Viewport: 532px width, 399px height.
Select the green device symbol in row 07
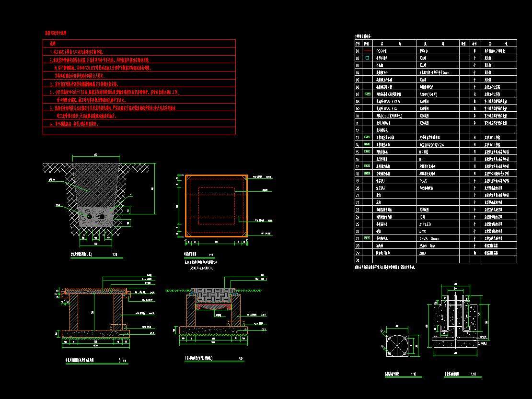click(x=367, y=94)
